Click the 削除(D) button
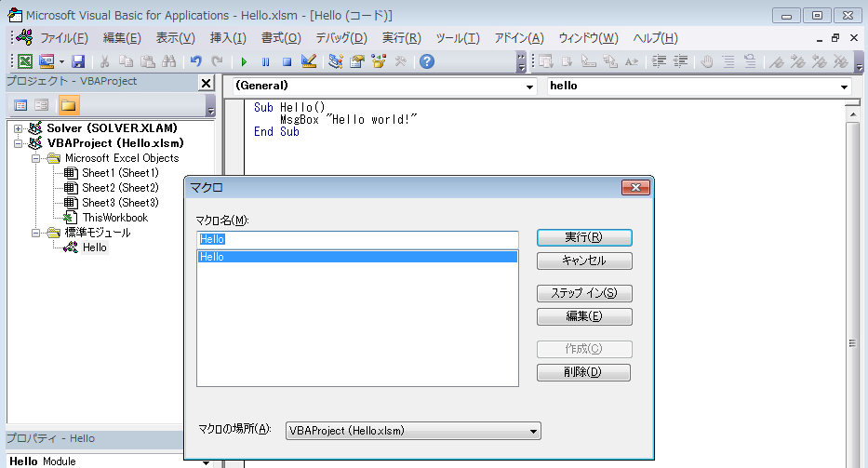 click(x=583, y=372)
